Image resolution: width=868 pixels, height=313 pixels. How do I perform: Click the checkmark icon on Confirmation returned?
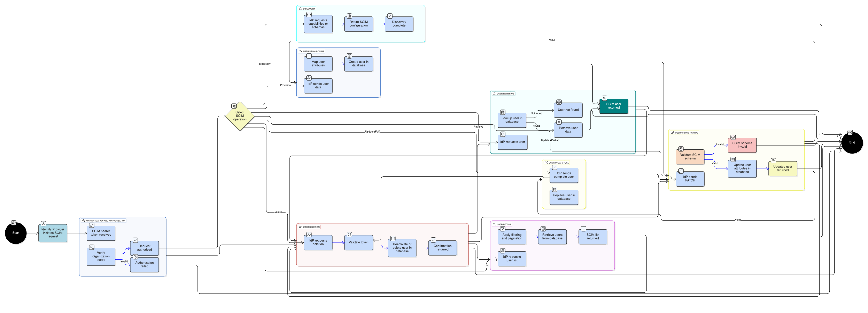click(x=433, y=240)
